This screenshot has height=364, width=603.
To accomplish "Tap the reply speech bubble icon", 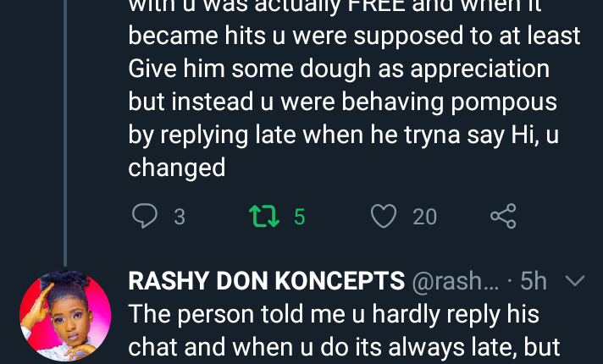I will coord(145,217).
